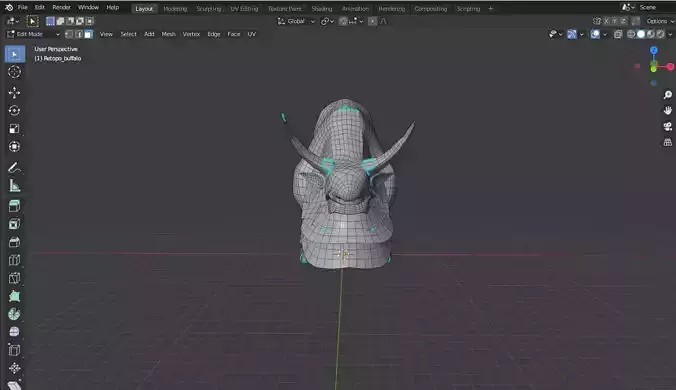The image size is (676, 390).
Task: Select the Poly Build tool
Action: click(14, 296)
